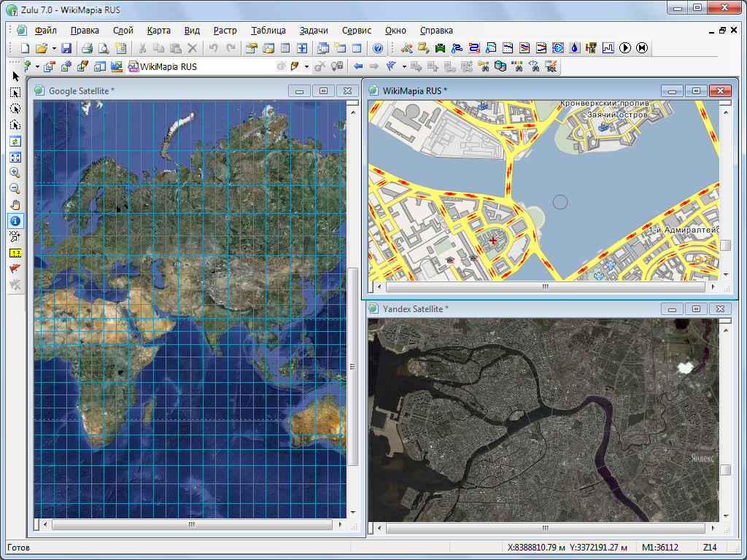747x560 pixels.
Task: Click the SQL query icon
Action: coord(551,67)
